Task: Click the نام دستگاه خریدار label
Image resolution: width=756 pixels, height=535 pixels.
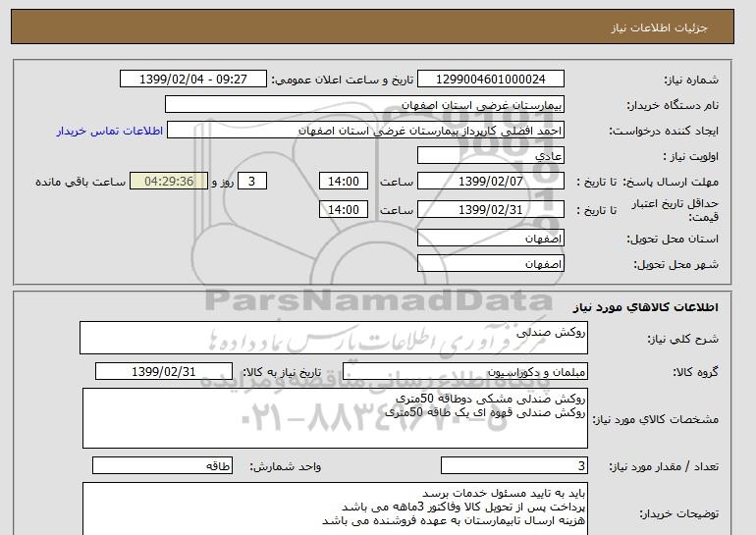Action: point(673,106)
